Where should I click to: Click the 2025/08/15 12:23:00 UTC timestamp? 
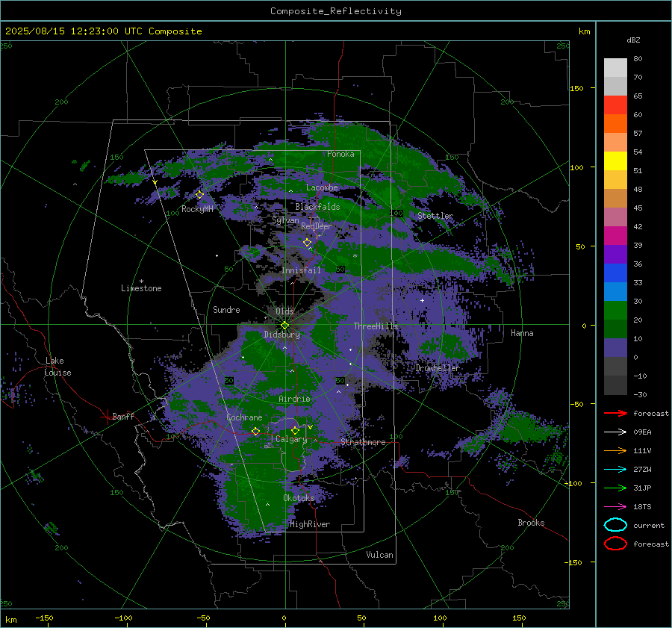tap(103, 31)
